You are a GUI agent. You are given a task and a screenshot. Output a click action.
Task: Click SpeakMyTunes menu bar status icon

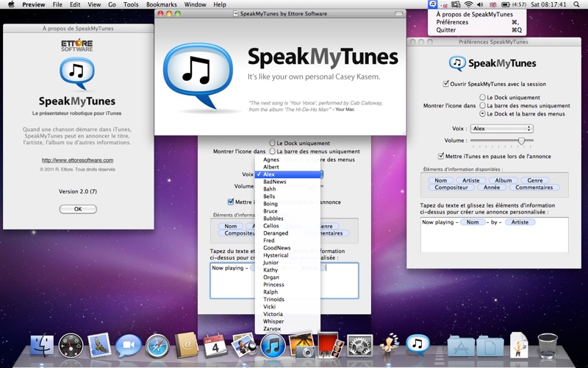point(432,4)
